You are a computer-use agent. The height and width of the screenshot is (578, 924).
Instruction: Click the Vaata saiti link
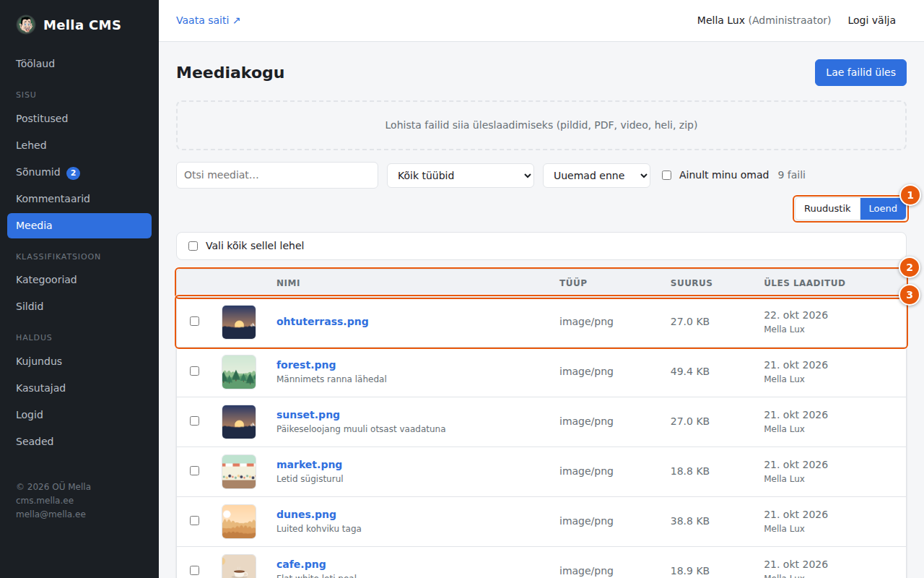(209, 20)
